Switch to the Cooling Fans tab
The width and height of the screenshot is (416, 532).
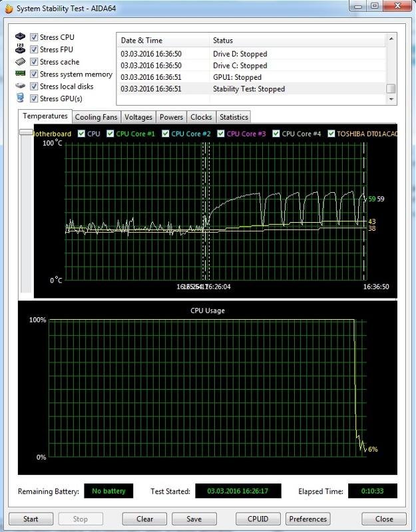pos(96,117)
